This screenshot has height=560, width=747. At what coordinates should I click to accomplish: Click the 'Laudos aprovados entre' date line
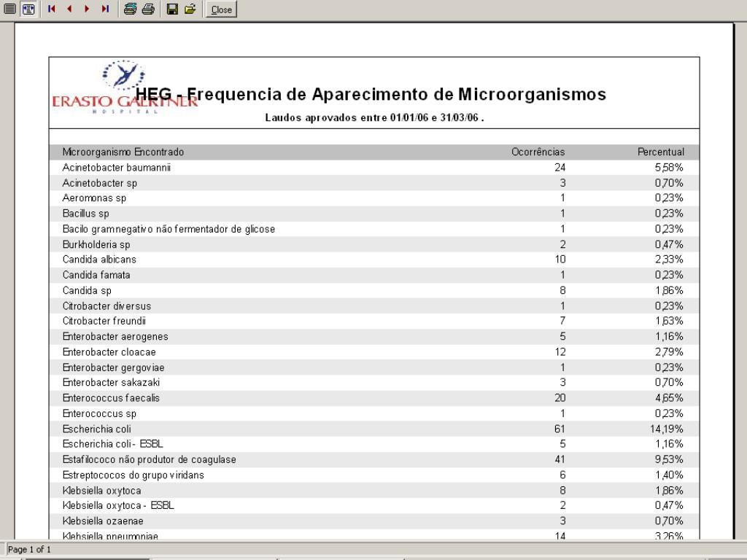point(374,117)
